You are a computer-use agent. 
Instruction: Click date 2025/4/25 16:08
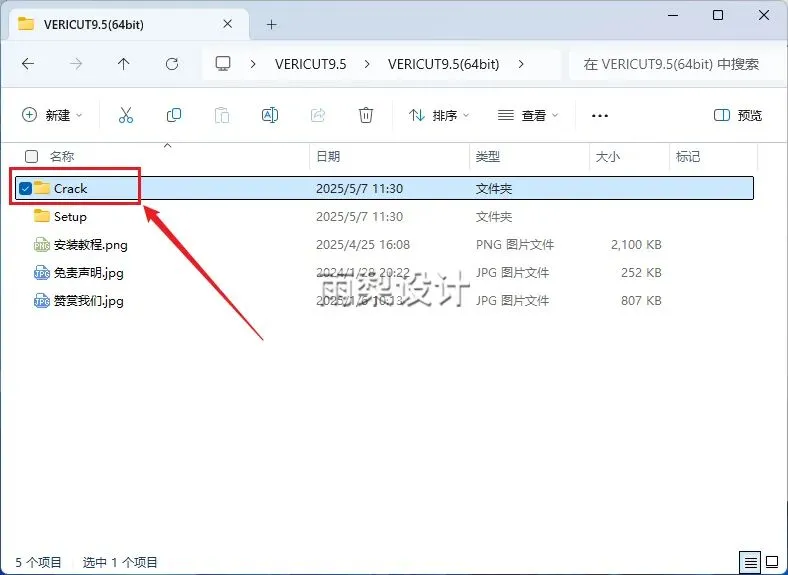coord(363,245)
